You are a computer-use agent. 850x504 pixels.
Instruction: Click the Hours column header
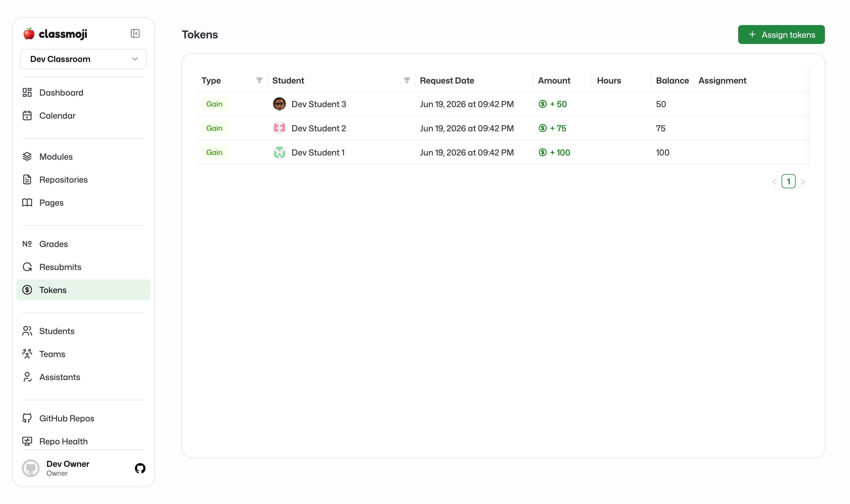point(609,81)
